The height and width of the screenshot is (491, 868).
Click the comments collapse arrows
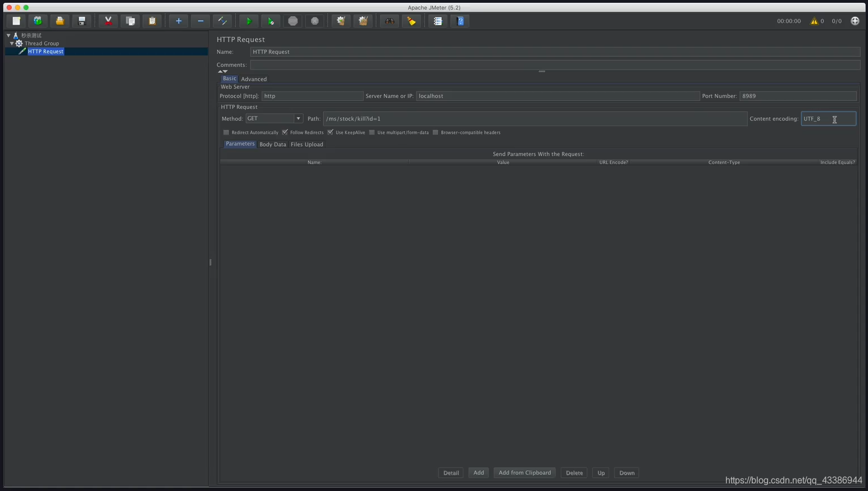click(222, 71)
